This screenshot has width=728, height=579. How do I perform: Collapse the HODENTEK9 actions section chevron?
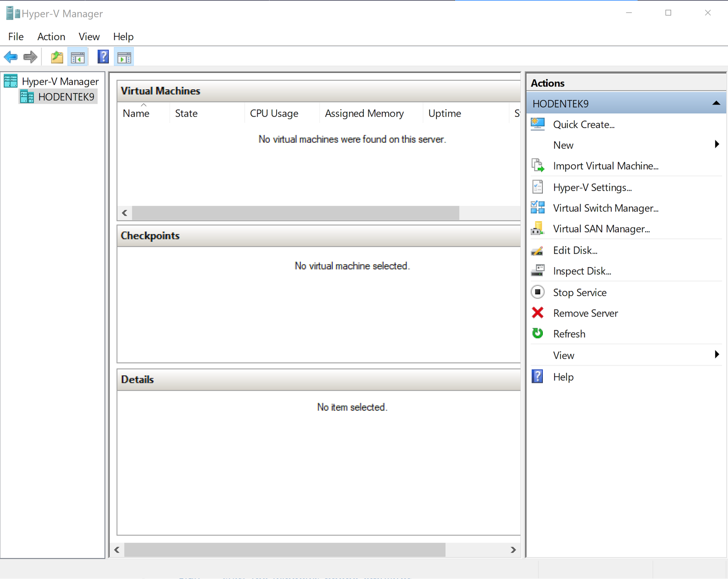click(x=717, y=103)
